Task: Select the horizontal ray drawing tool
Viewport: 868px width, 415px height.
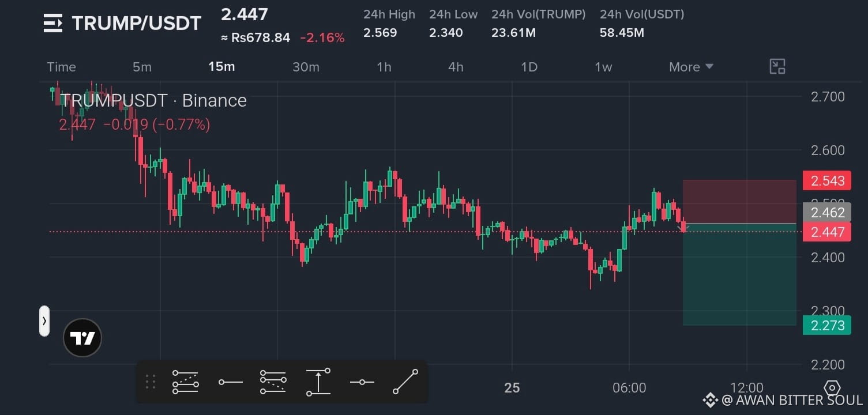Action: pyautogui.click(x=230, y=382)
